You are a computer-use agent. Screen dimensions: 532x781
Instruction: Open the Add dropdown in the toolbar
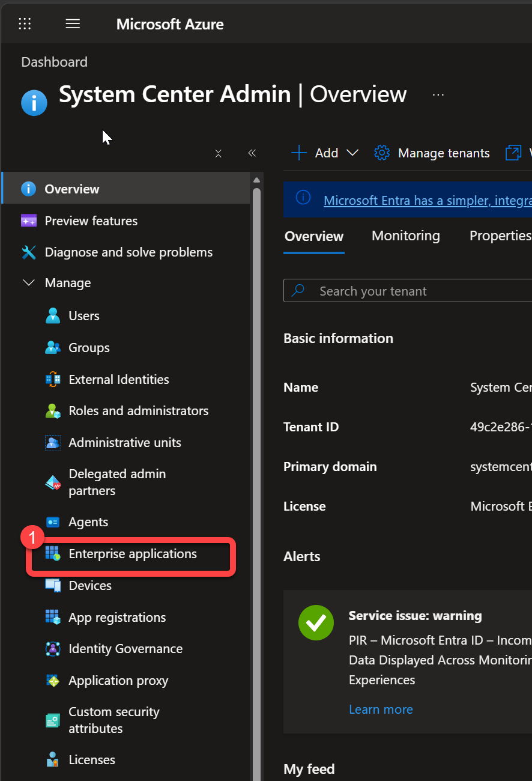pyautogui.click(x=325, y=153)
